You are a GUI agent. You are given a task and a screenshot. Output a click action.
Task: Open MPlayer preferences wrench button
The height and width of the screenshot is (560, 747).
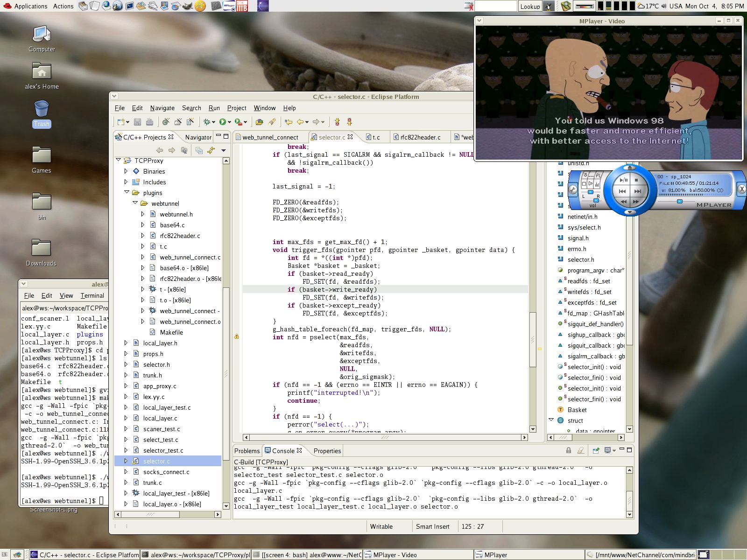(x=573, y=189)
